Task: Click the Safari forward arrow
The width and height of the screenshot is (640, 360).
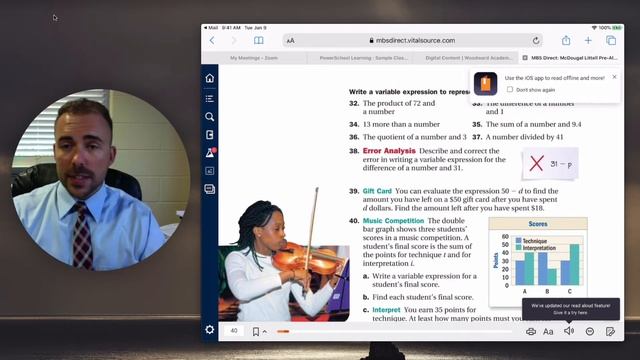Action: tap(234, 40)
